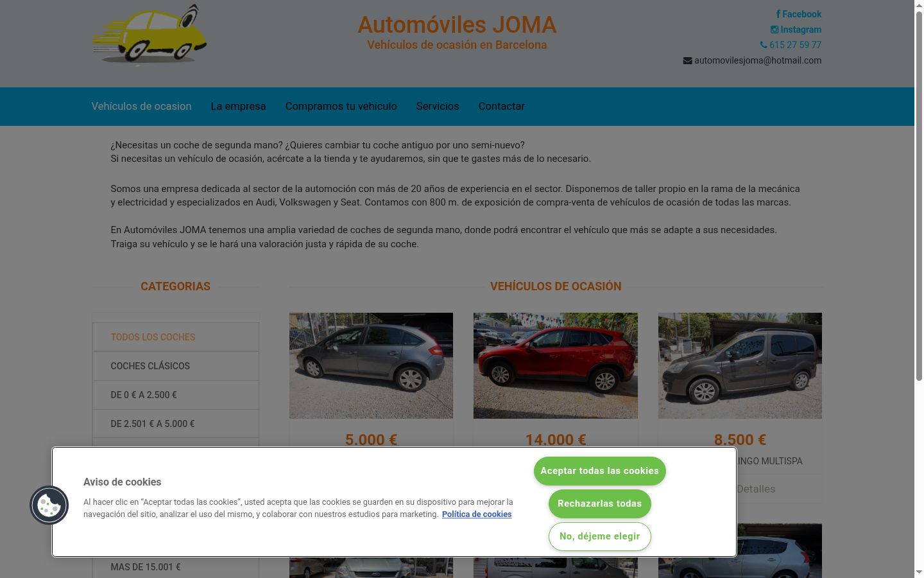Click the Aviso de cookies heading
Screen dimensions: 924x578
pos(122,482)
